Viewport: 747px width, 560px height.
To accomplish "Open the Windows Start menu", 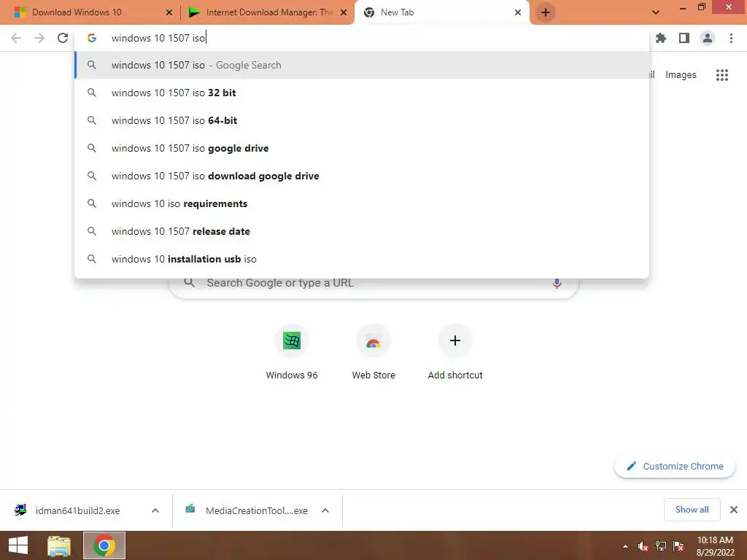I will pyautogui.click(x=18, y=545).
